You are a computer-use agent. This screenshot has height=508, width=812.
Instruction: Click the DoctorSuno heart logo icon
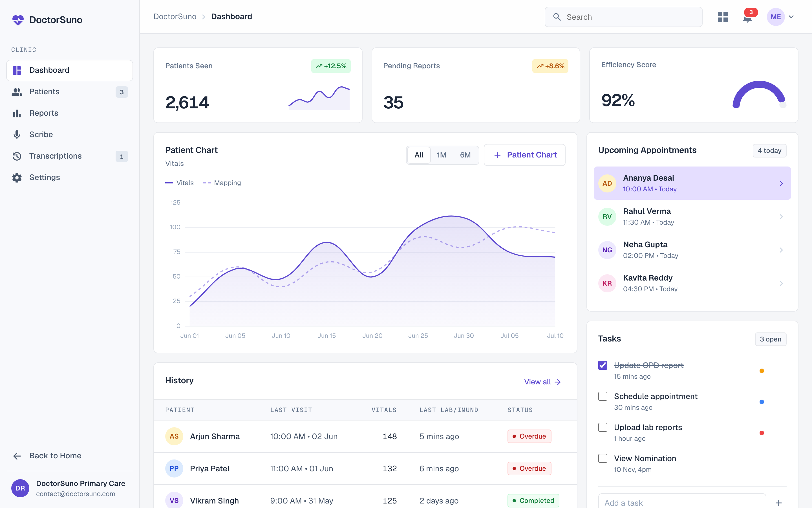click(18, 20)
